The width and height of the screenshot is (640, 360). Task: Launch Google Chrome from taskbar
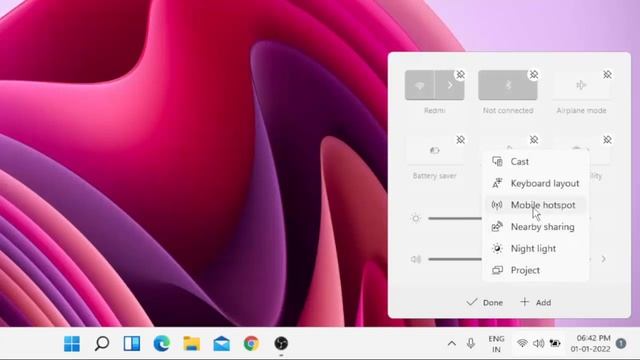(251, 344)
